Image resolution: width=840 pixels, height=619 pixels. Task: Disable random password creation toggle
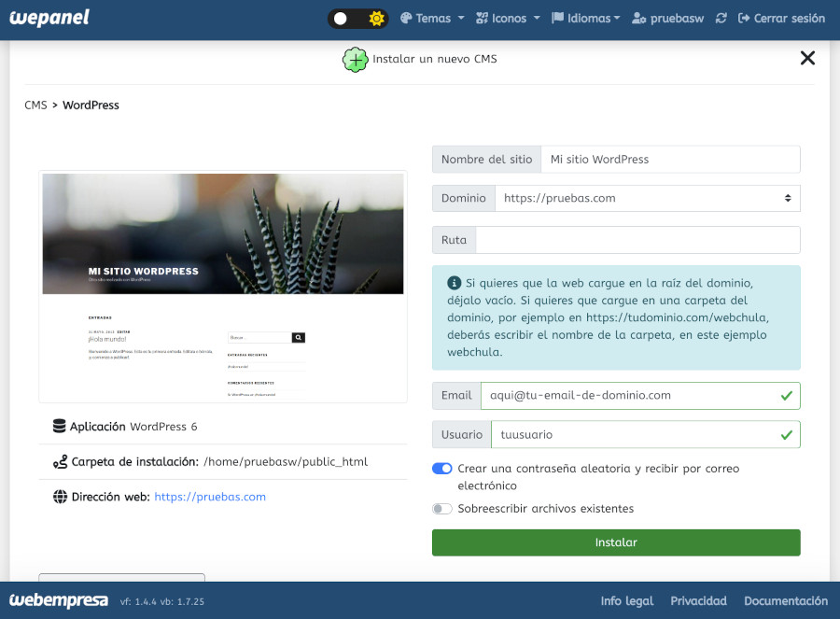click(442, 469)
